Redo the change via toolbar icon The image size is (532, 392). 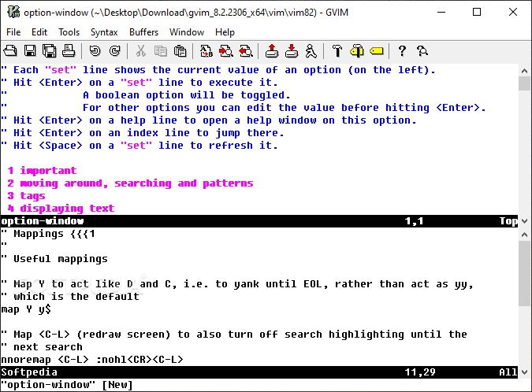tap(115, 51)
